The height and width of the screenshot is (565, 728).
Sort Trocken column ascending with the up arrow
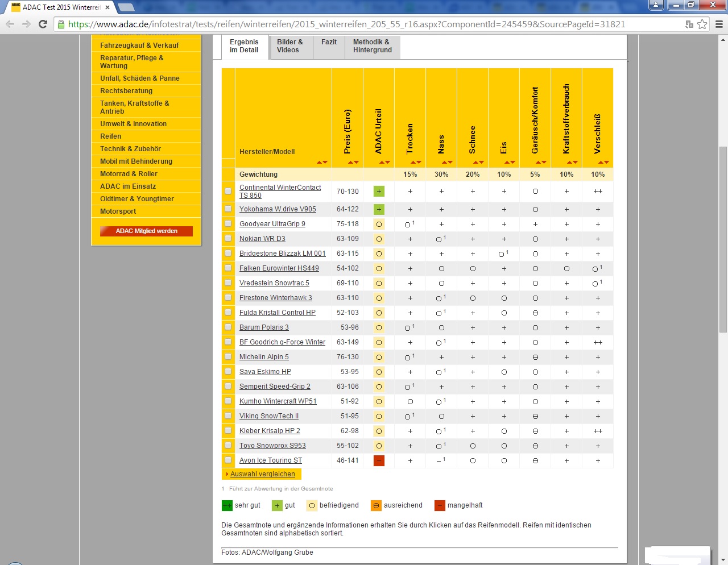click(x=413, y=163)
